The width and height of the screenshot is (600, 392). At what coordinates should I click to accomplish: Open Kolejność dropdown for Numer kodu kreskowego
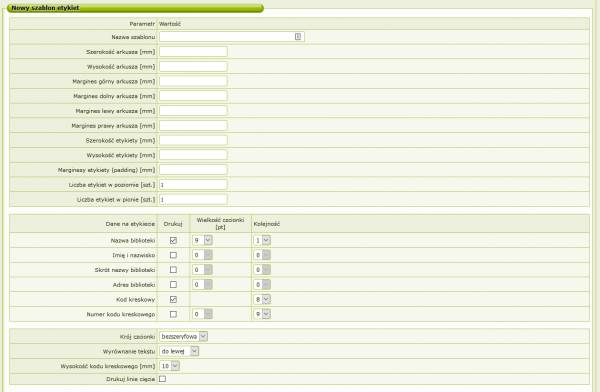coord(262,314)
